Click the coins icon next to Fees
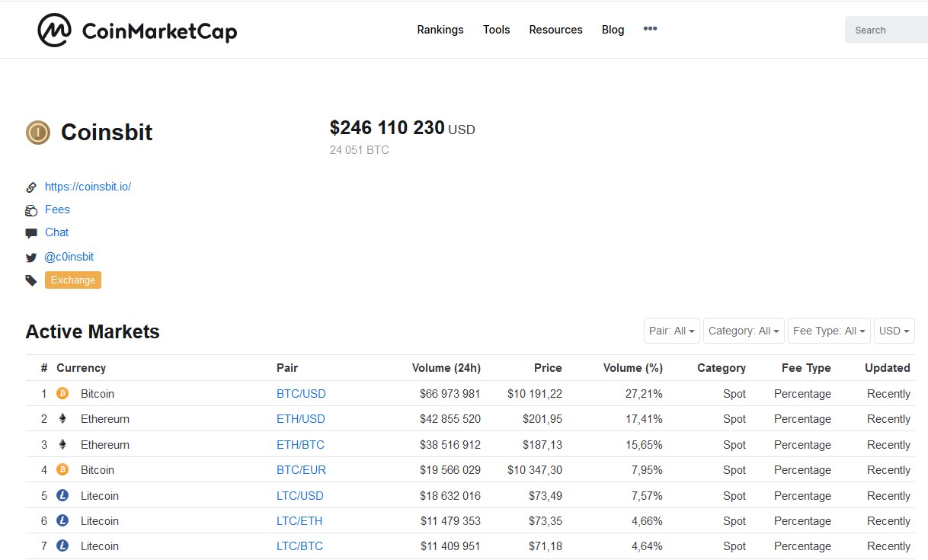Image resolution: width=928 pixels, height=560 pixels. point(31,210)
